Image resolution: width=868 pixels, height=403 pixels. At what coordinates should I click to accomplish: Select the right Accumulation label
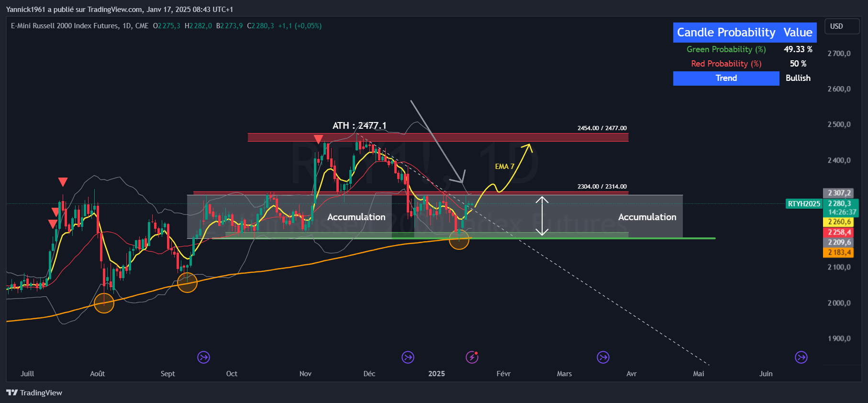[647, 217]
